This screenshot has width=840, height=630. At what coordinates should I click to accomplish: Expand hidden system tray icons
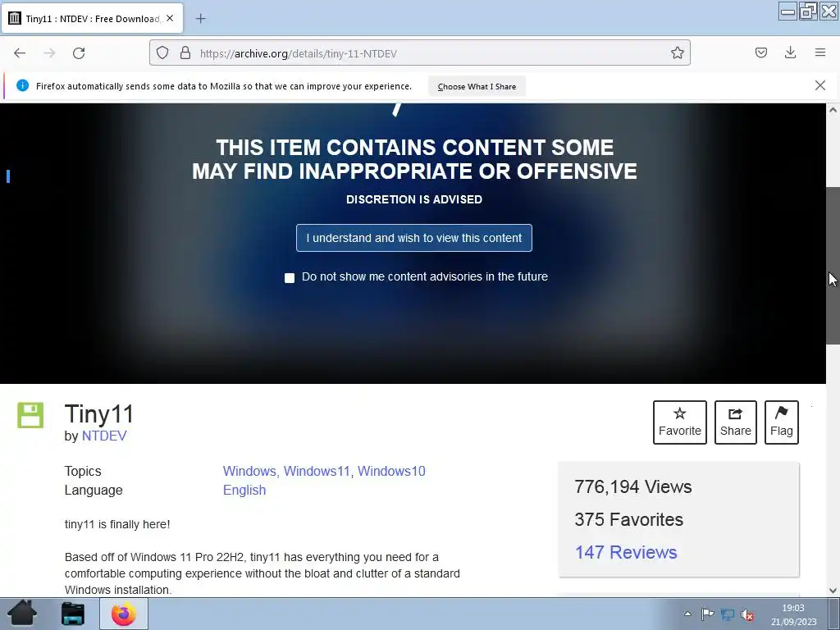pos(687,614)
